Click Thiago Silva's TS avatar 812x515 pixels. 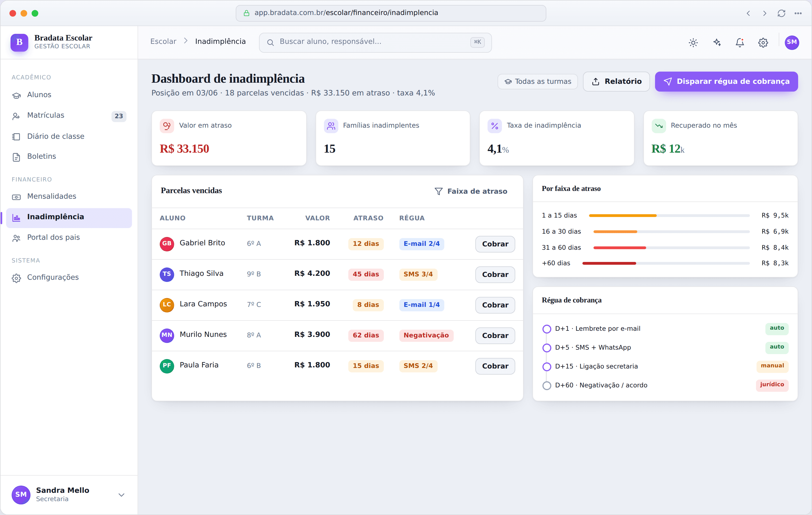[x=167, y=274]
